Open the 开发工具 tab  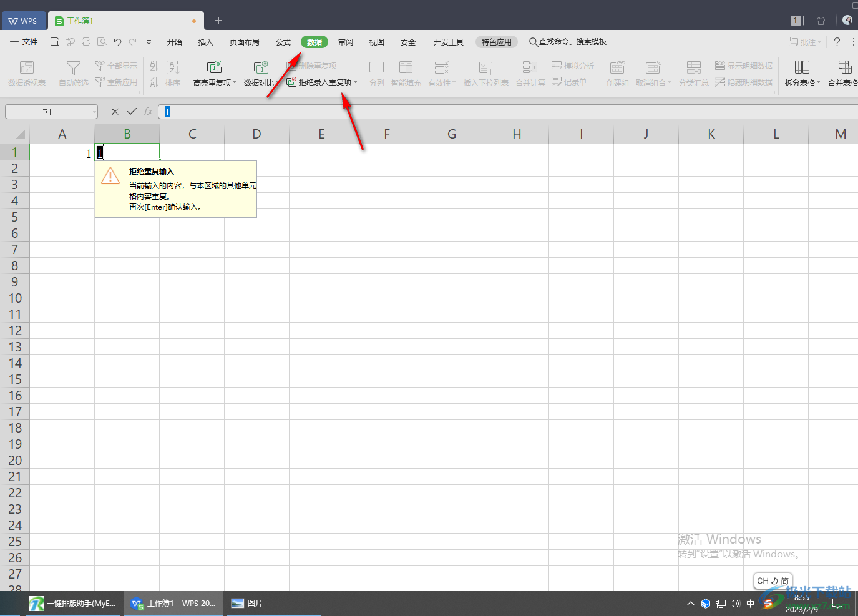point(449,42)
